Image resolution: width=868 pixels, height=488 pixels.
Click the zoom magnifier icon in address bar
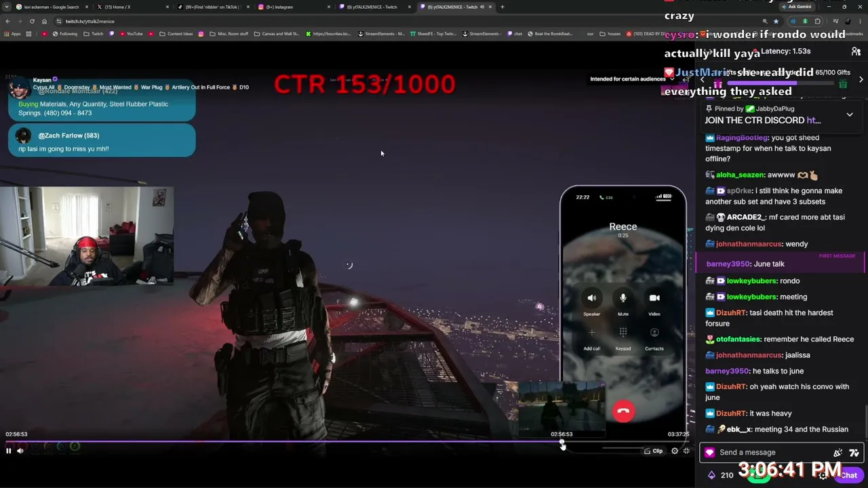tap(764, 21)
